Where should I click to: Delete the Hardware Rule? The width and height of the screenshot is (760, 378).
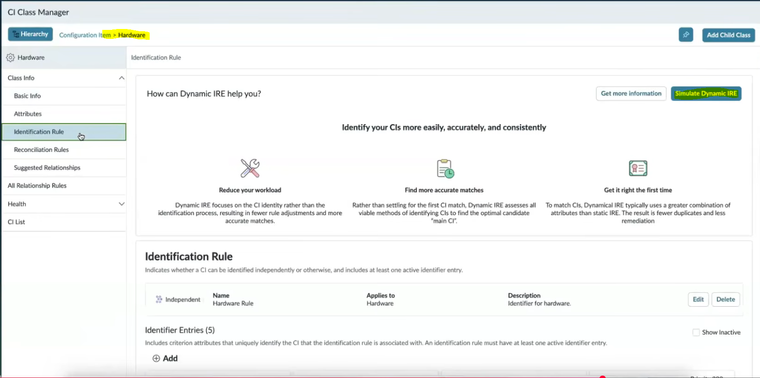pos(726,299)
